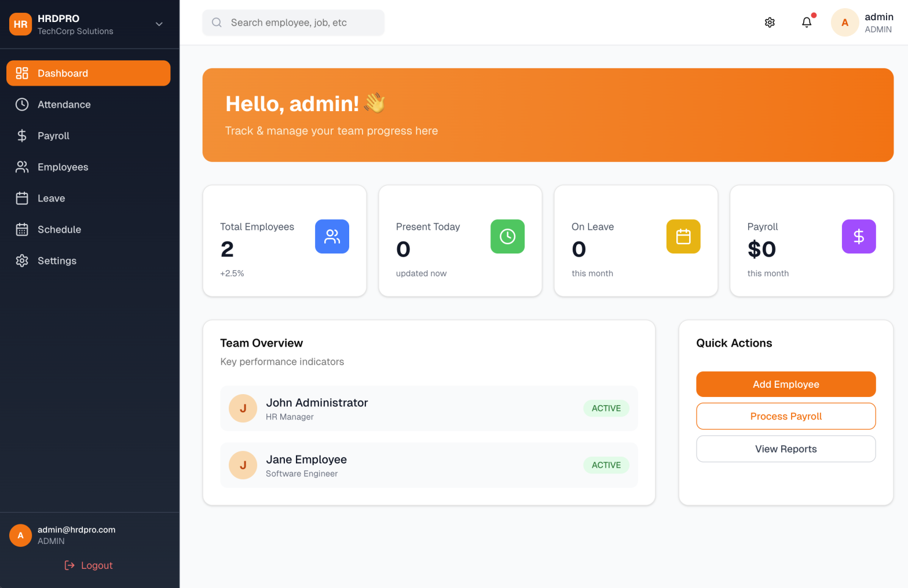
Task: Click the View Reports button
Action: 786,449
